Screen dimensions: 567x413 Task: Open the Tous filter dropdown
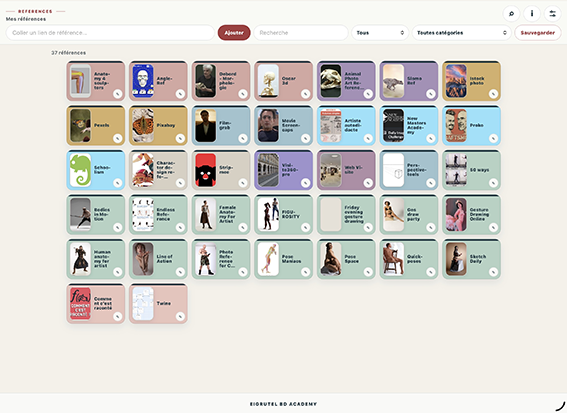click(380, 33)
